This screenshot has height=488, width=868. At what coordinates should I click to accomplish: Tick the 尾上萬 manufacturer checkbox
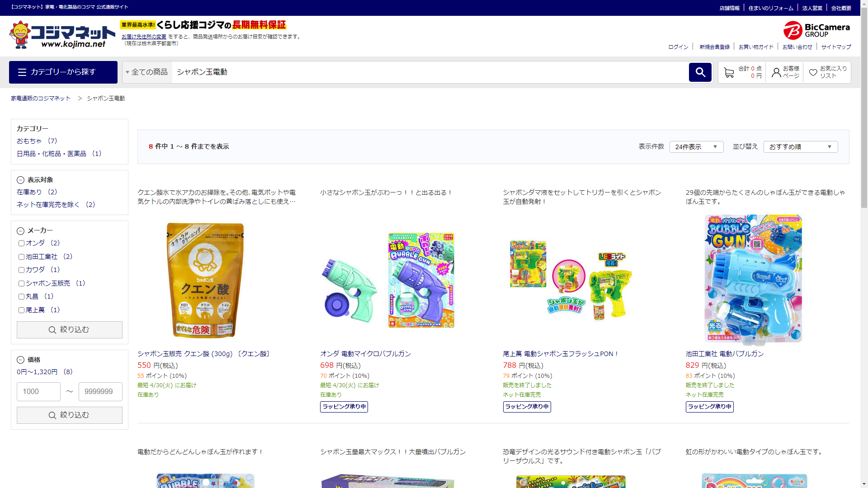(x=21, y=310)
